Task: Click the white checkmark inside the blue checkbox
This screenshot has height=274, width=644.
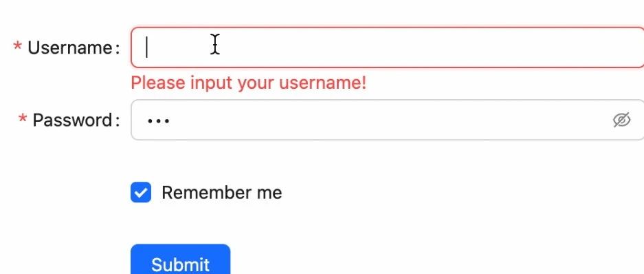Action: (141, 193)
